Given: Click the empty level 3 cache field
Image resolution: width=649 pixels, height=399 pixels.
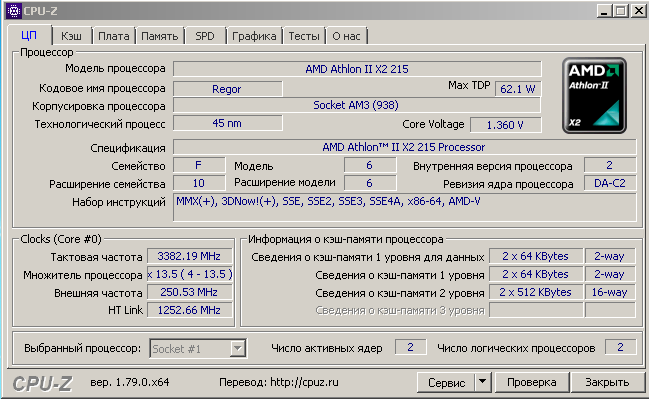Looking at the screenshot, I should click(x=536, y=310).
